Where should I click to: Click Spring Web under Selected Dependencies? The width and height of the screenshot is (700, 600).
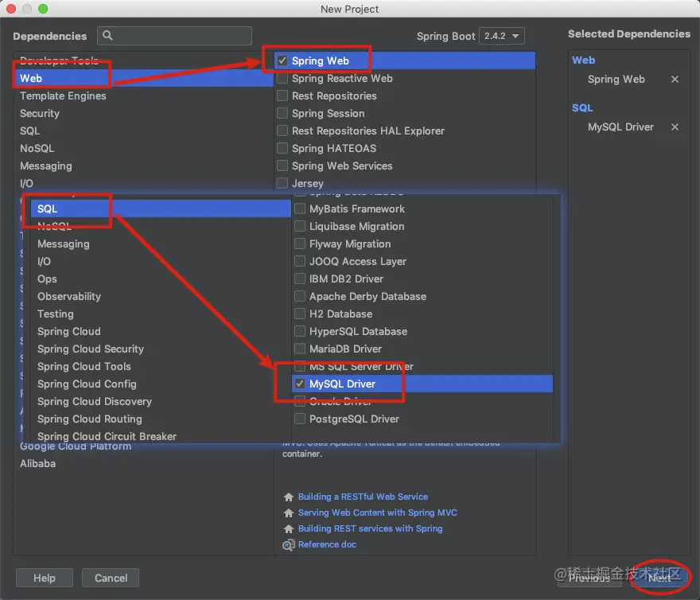[x=616, y=79]
